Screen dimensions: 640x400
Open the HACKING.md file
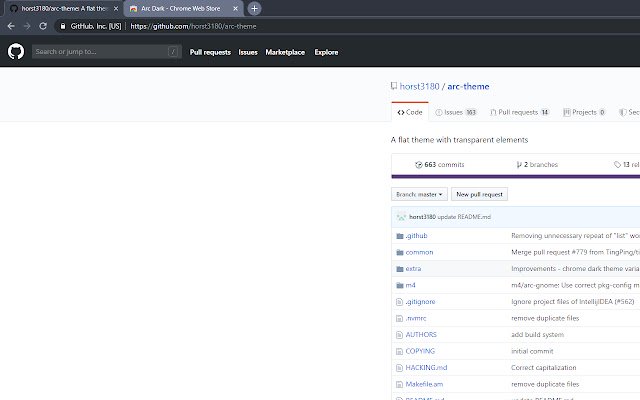click(x=427, y=367)
